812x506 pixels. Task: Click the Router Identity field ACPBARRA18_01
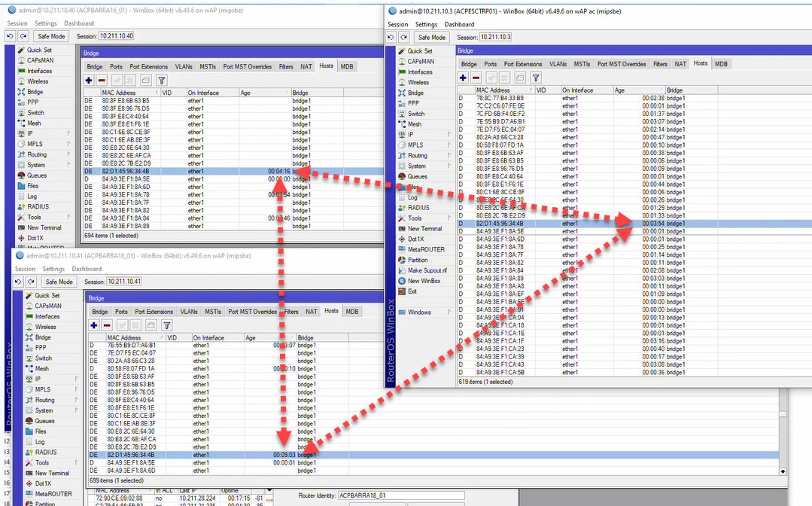(x=401, y=495)
